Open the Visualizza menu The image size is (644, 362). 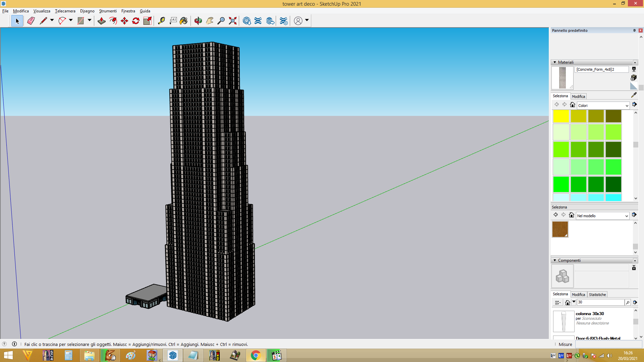coord(42,11)
